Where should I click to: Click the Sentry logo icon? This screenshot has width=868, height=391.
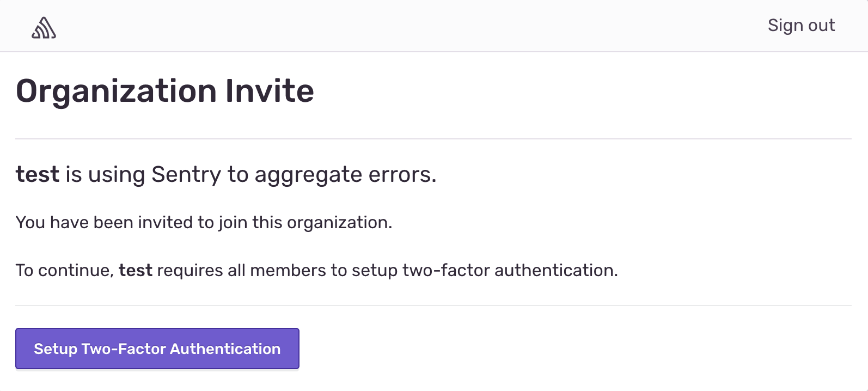coord(44,28)
